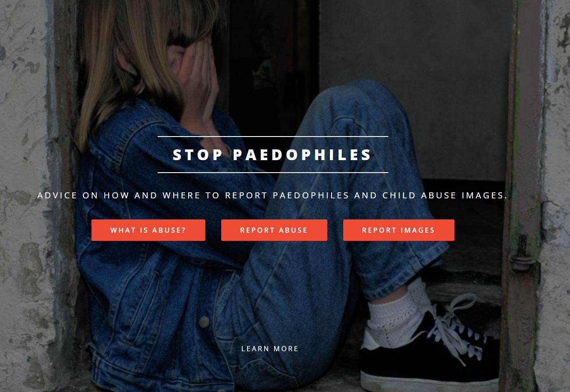
Task: Open the "What is Abuse?" page
Action: click(x=148, y=230)
